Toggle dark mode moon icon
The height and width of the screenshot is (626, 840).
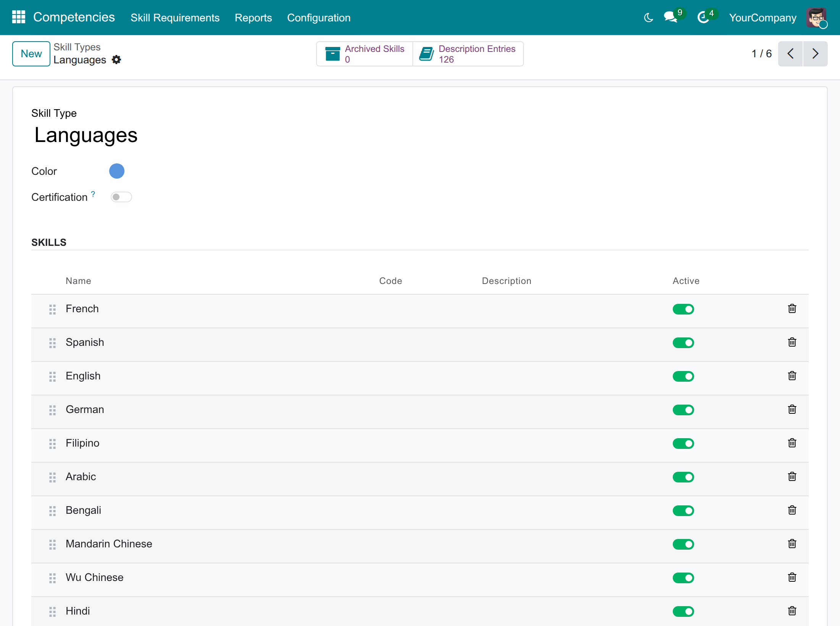tap(648, 18)
